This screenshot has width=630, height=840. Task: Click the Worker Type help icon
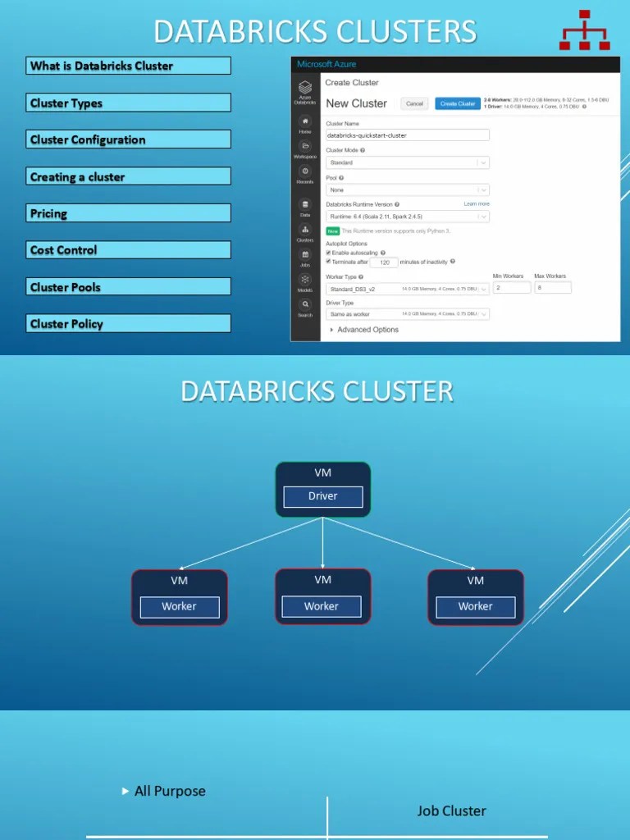(x=361, y=277)
